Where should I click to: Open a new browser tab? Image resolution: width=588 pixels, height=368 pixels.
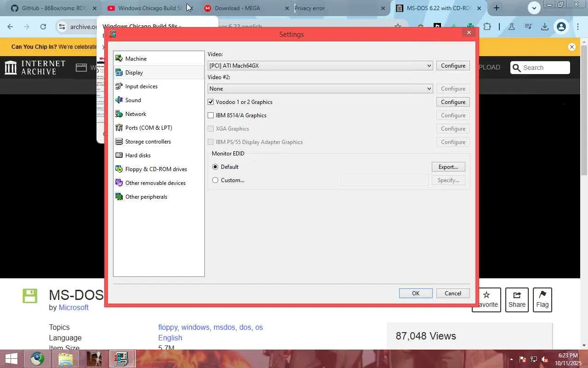(497, 8)
